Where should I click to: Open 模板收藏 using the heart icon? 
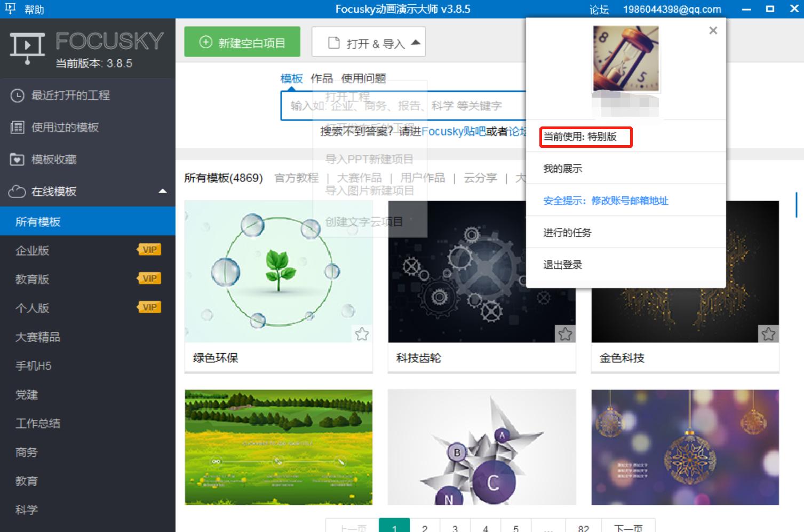pyautogui.click(x=17, y=159)
